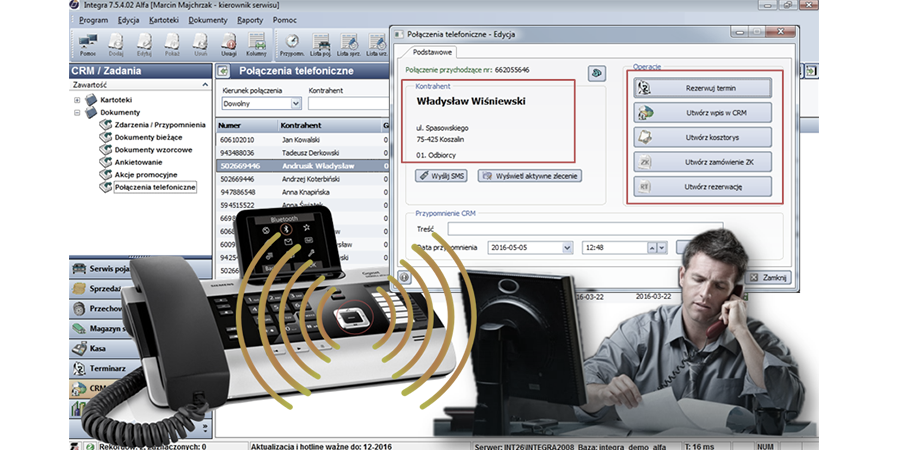The image size is (900, 450).
Task: Click into the Treść reminder text field
Action: (x=585, y=229)
